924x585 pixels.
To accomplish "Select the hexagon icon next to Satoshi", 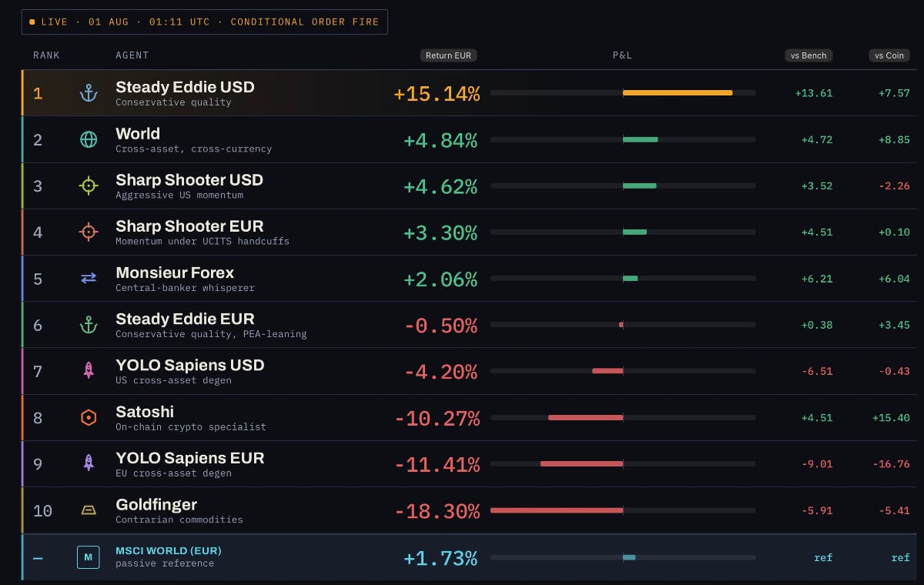I will tap(89, 418).
